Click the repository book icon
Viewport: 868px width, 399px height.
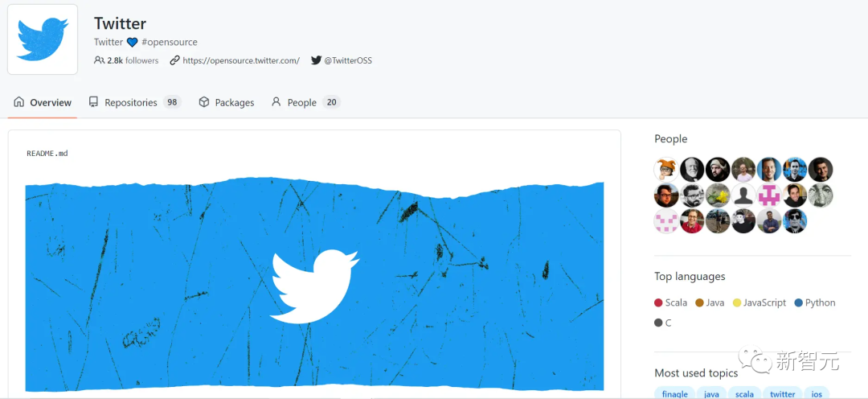93,102
